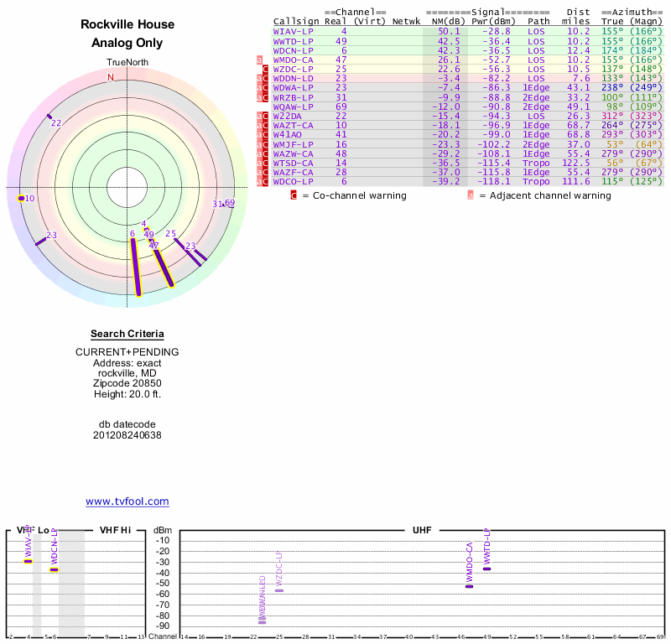
Task: Click the channel 6 bar on radar
Action: 136,267
